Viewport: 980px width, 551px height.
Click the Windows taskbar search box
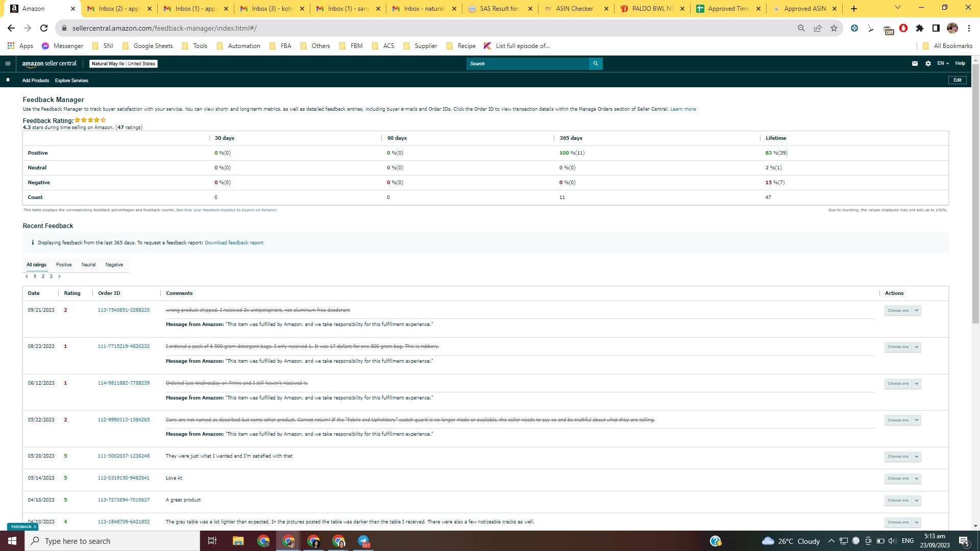112,541
